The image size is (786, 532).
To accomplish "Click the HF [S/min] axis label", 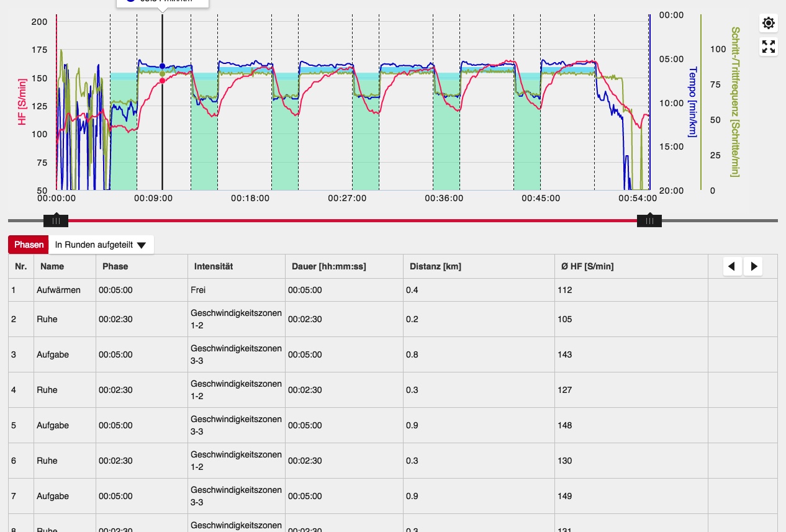I will click(22, 102).
